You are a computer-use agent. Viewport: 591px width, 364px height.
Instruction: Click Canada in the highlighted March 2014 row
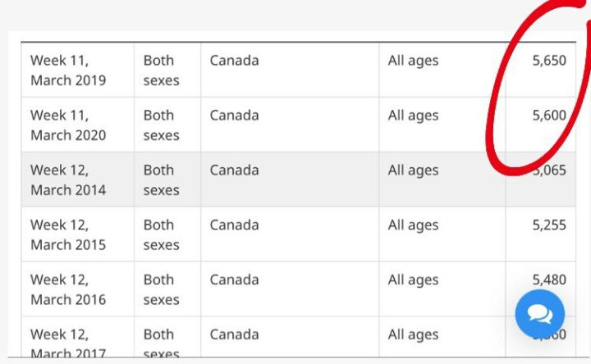pyautogui.click(x=234, y=171)
